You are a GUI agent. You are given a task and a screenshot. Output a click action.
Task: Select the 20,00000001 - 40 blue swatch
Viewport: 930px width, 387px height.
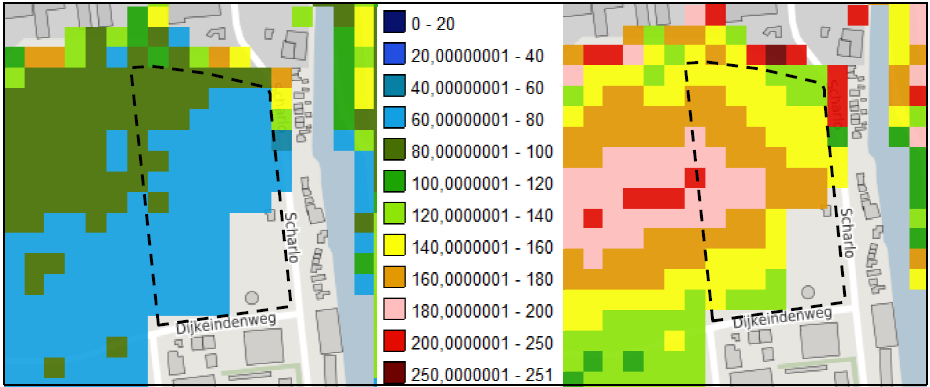[x=393, y=56]
